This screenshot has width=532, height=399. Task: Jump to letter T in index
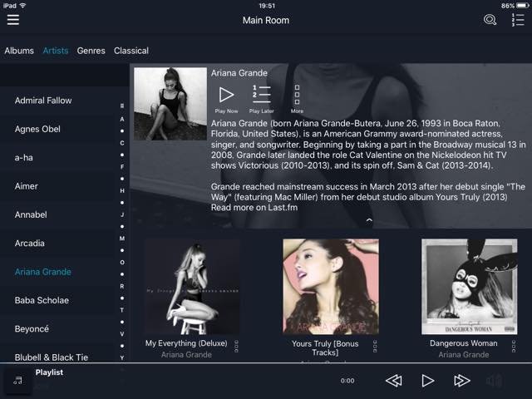pyautogui.click(x=122, y=310)
